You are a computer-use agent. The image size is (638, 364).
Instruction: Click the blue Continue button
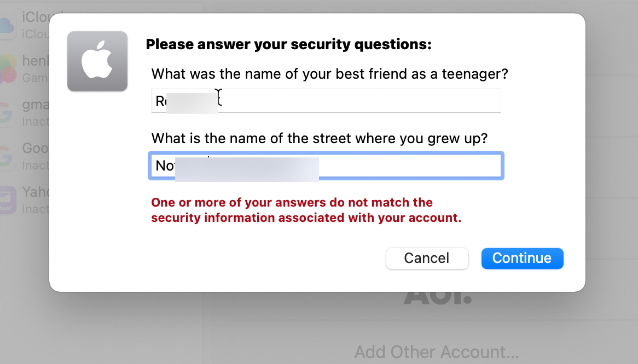click(523, 259)
